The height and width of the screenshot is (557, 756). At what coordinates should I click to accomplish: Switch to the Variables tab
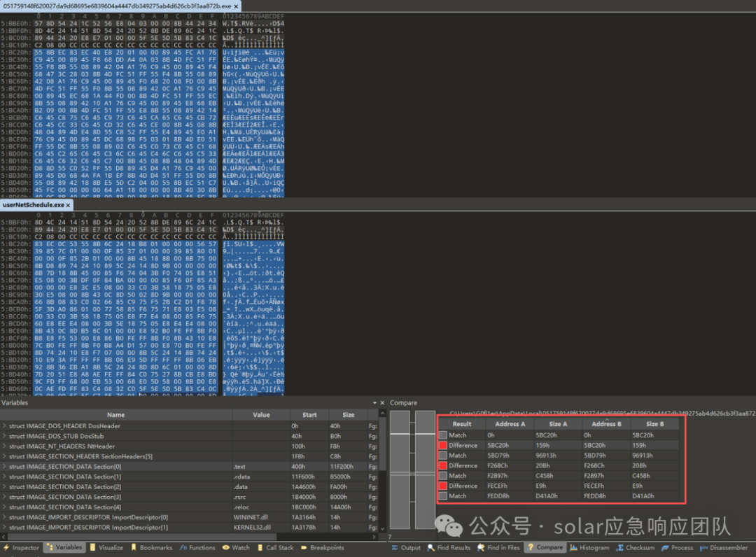click(x=64, y=547)
